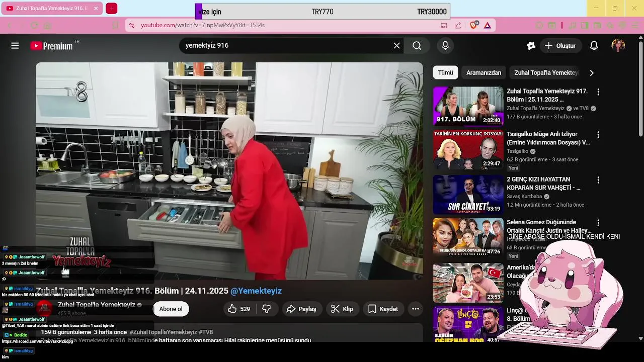Image resolution: width=644 pixels, height=362 pixels.
Task: Bookmark this page
Action: [115, 25]
